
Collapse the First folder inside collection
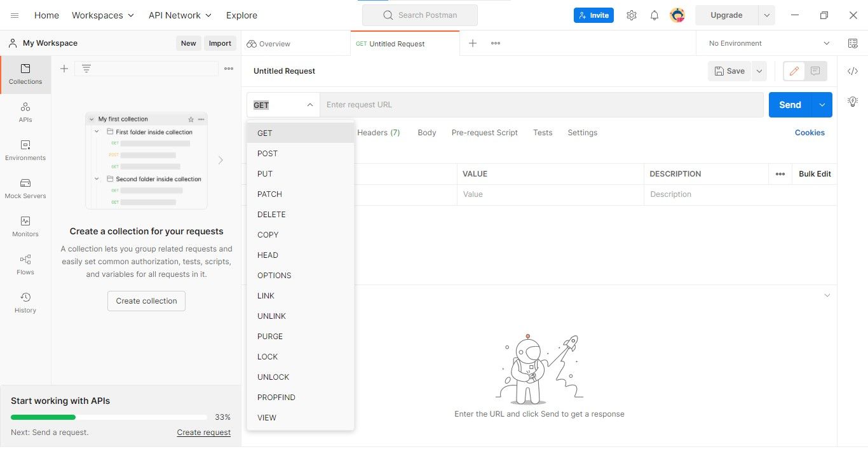97,132
